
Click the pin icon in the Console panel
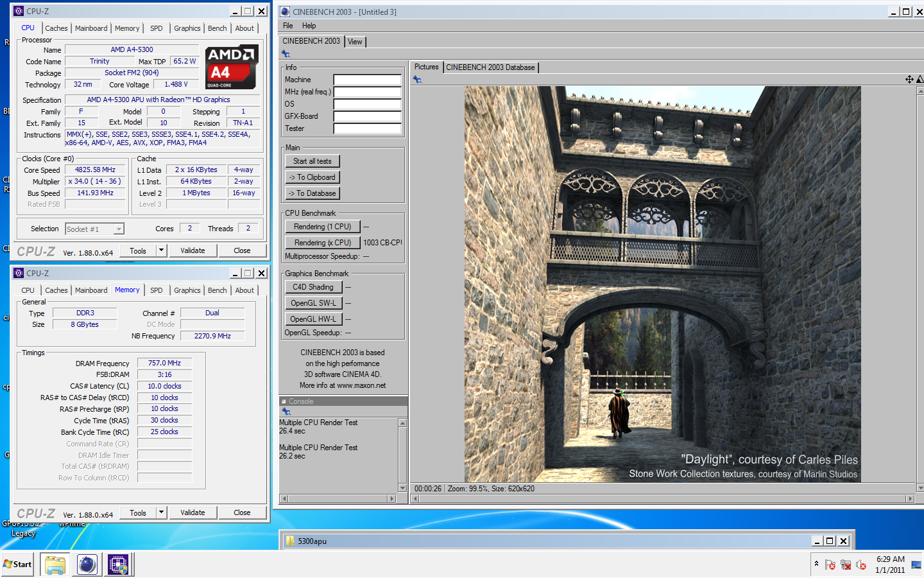[286, 411]
